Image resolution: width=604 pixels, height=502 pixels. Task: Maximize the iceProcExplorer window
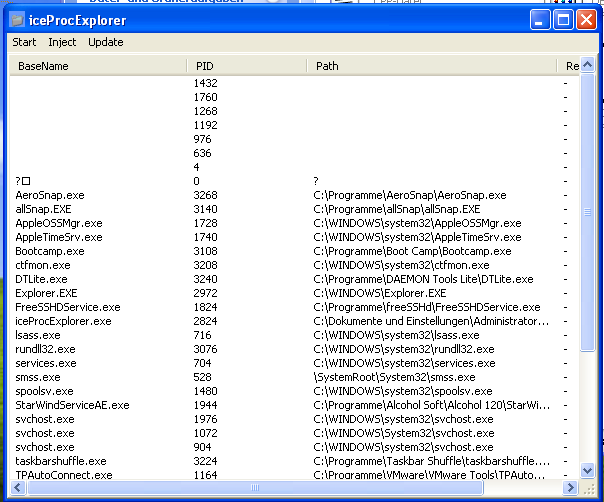click(x=563, y=19)
